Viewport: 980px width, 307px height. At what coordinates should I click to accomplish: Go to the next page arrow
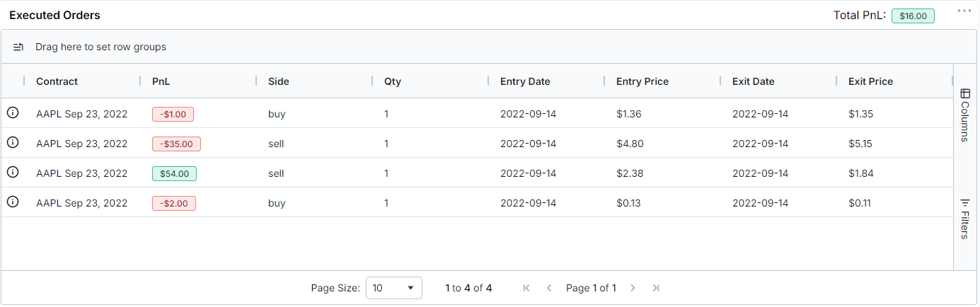coord(633,288)
